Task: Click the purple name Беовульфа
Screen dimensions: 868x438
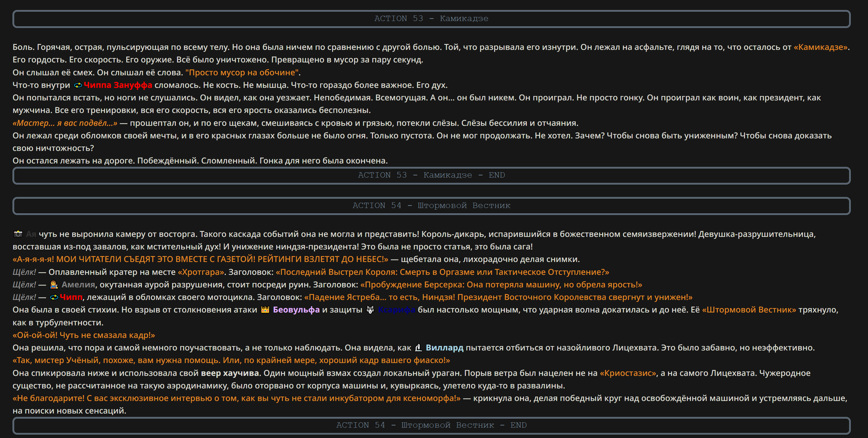Action: (296, 310)
